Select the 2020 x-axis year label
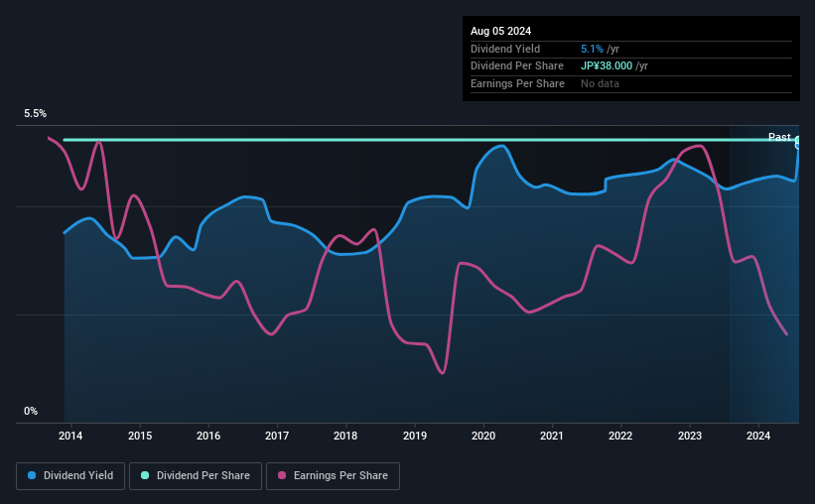Screen dimensions: 815x504 (x=483, y=436)
